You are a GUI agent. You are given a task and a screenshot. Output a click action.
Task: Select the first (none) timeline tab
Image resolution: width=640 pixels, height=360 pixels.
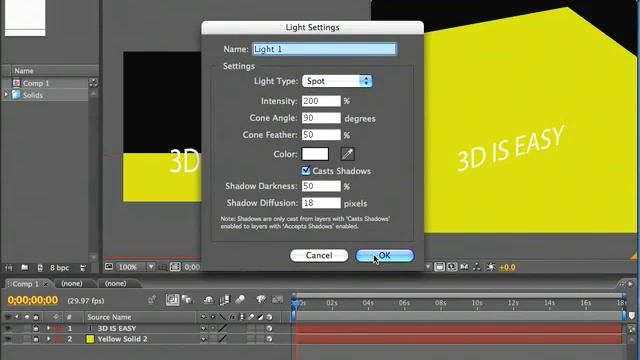click(x=72, y=283)
